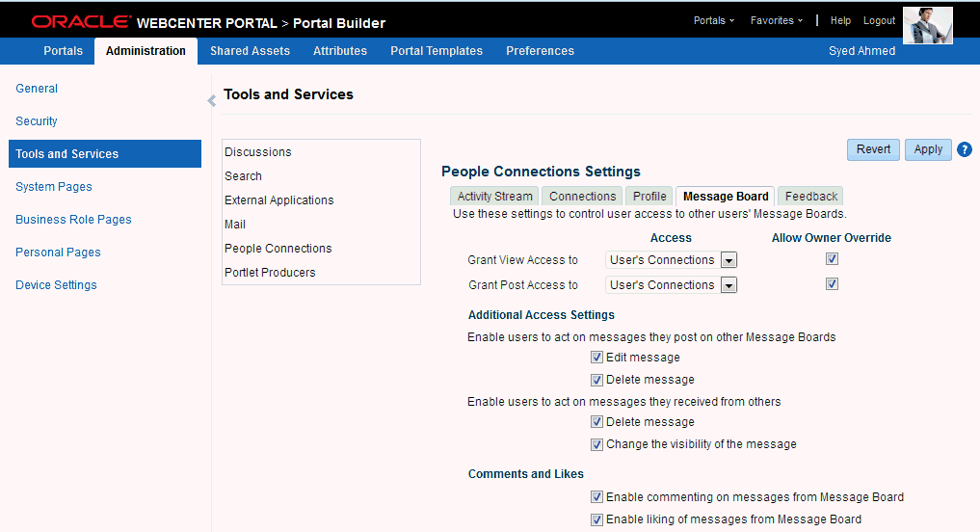
Task: Click the Logout link
Action: (880, 20)
